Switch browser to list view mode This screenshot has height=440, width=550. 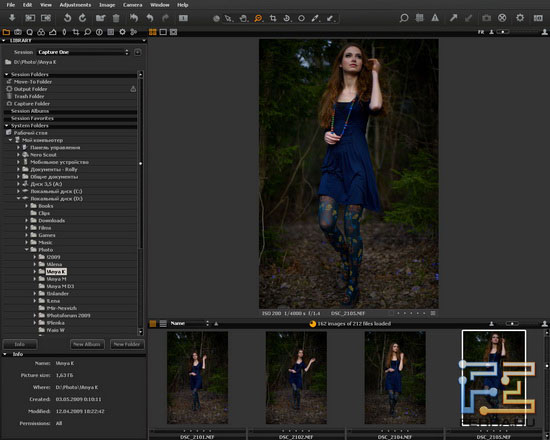[163, 324]
